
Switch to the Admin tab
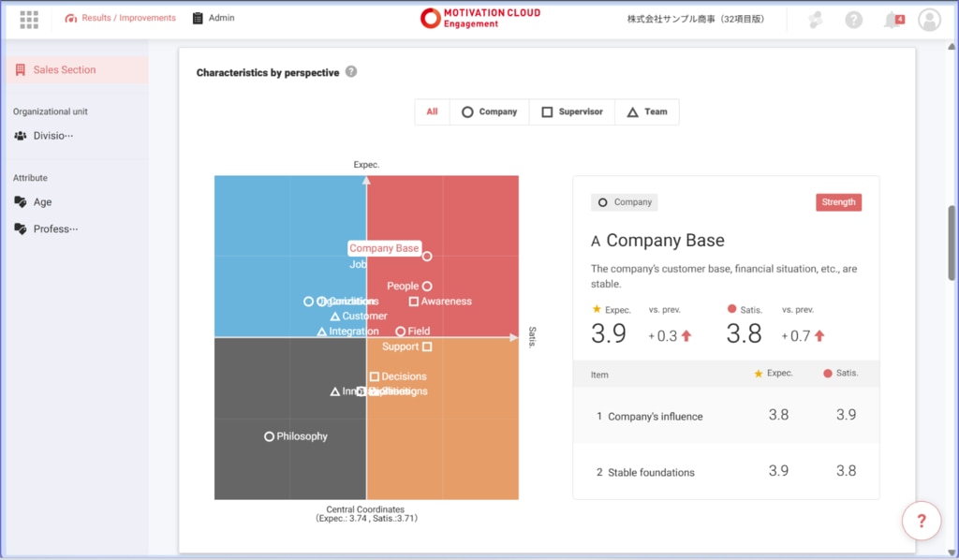coord(214,18)
